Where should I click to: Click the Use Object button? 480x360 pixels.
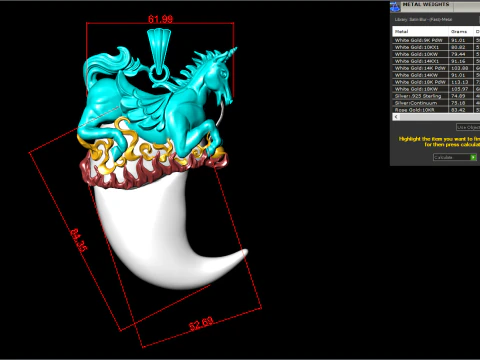pyautogui.click(x=468, y=127)
